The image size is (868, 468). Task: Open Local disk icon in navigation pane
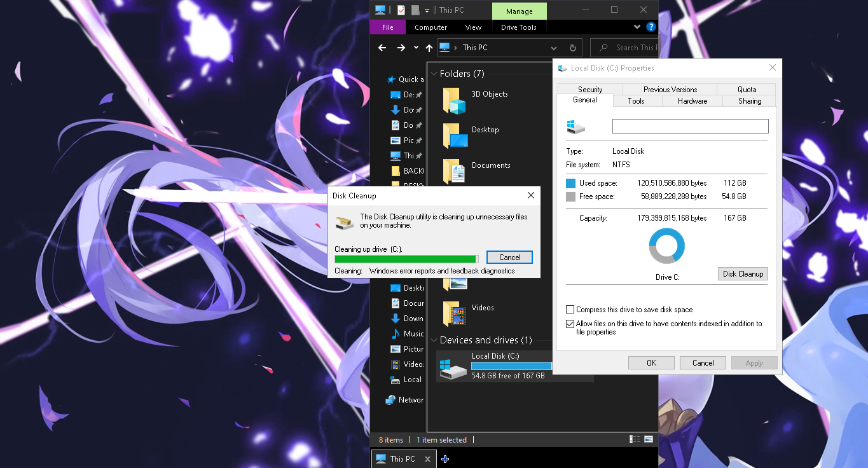(x=395, y=380)
